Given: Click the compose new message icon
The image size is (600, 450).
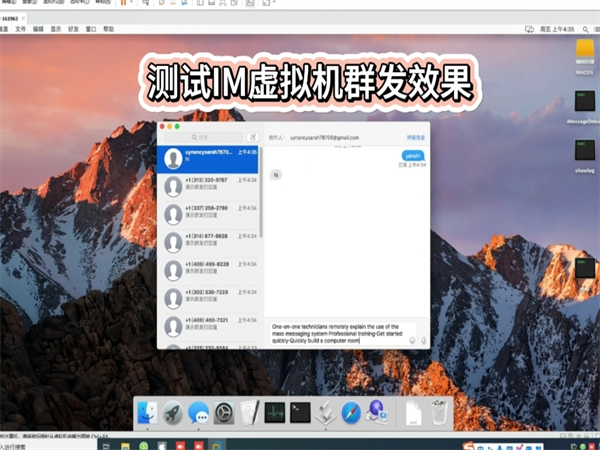Looking at the screenshot, I should pyautogui.click(x=253, y=137).
